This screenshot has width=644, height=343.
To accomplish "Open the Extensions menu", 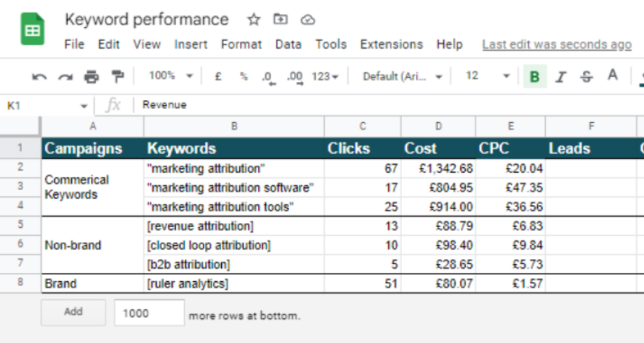I will tap(391, 45).
